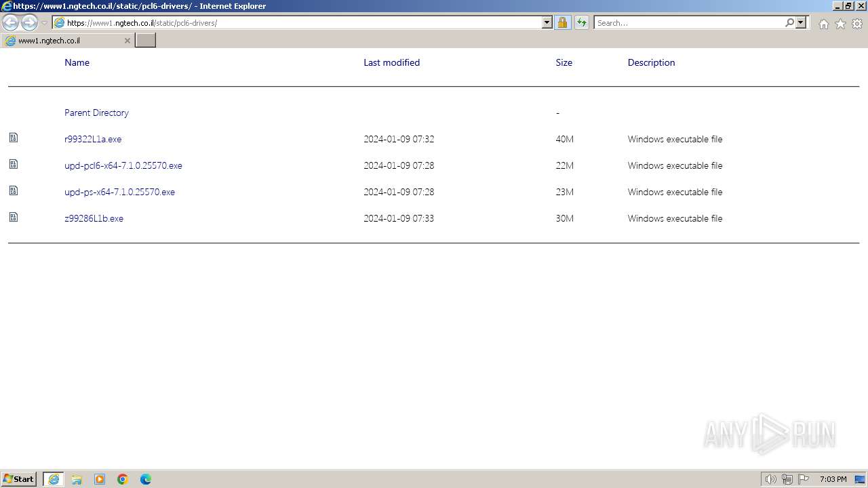
Task: Open Windows Media Player taskbar icon
Action: click(x=100, y=479)
